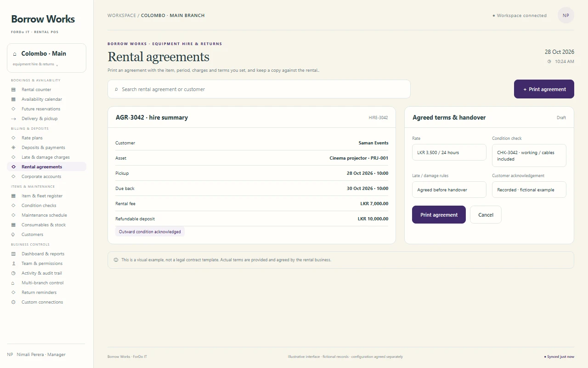Screen dimensions: 588x368
Task: Click the 28 Oct 2026 date in header
Action: (560, 52)
